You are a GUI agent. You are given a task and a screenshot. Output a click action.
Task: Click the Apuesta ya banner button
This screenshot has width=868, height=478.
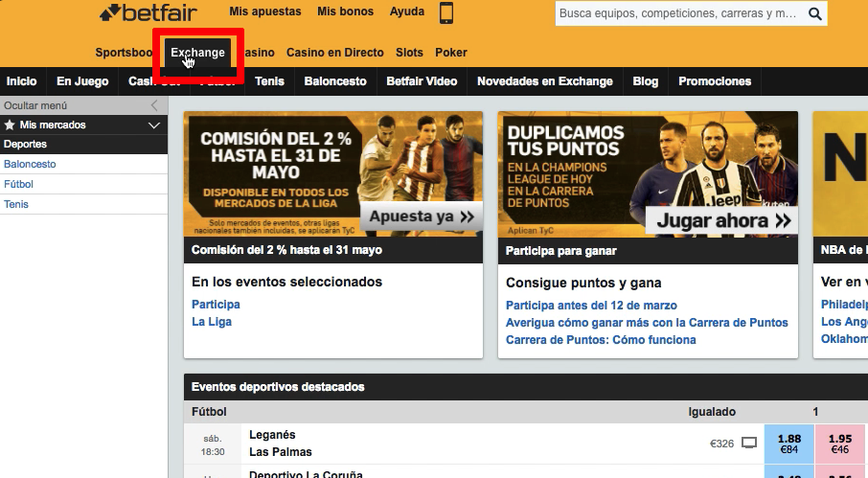pos(422,216)
